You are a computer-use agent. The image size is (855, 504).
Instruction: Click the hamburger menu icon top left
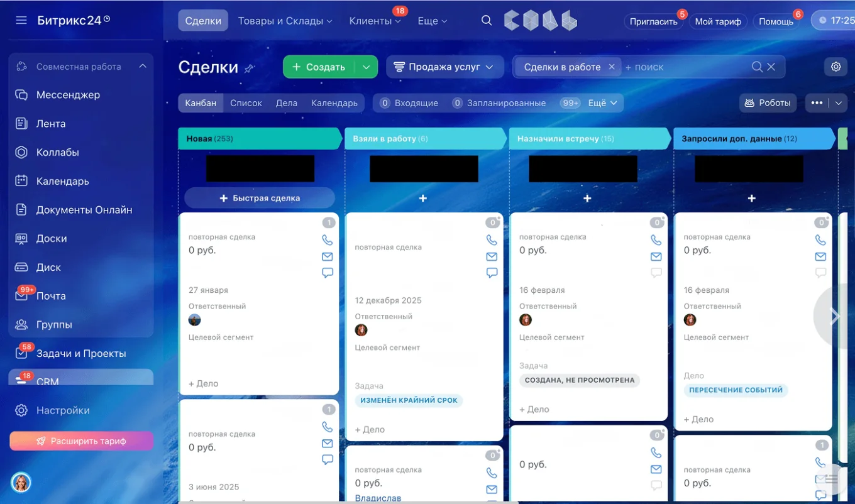(x=21, y=19)
